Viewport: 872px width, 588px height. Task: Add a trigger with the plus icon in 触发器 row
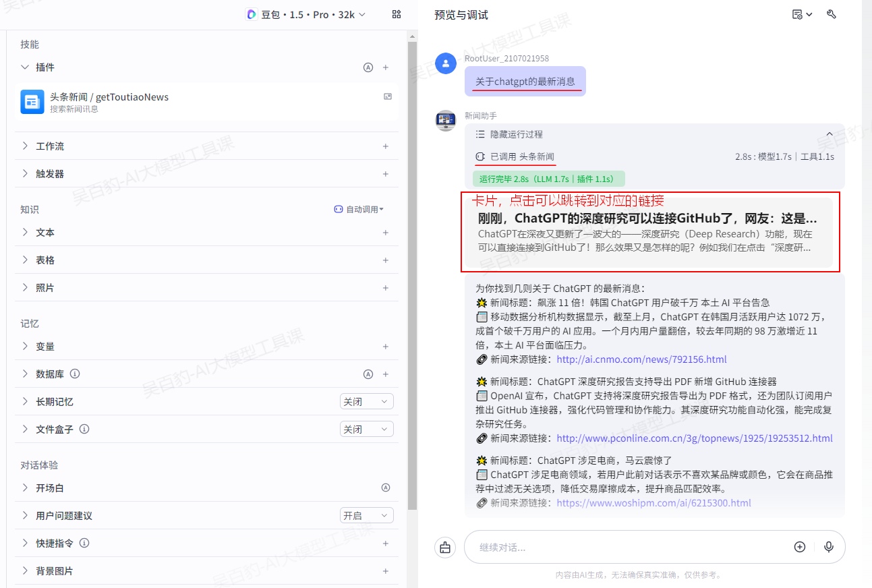[386, 174]
